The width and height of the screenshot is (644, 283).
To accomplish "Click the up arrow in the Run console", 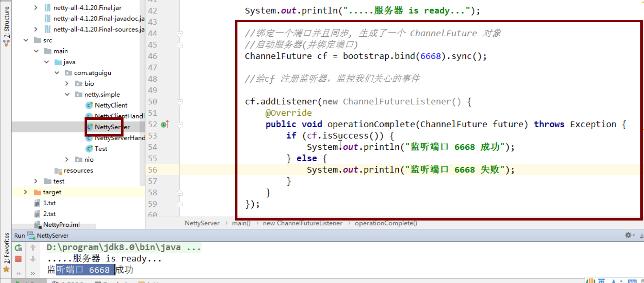I will (x=33, y=247).
